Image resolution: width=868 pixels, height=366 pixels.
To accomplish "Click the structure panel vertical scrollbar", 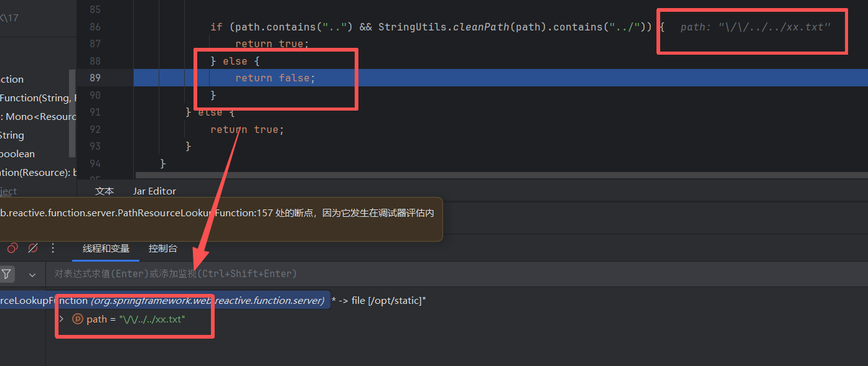I will (72, 112).
